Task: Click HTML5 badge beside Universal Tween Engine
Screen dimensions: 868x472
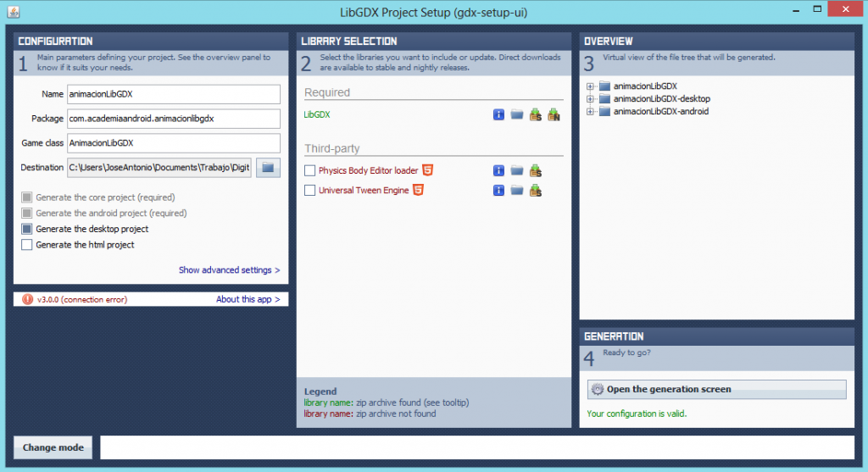Action: (x=418, y=190)
